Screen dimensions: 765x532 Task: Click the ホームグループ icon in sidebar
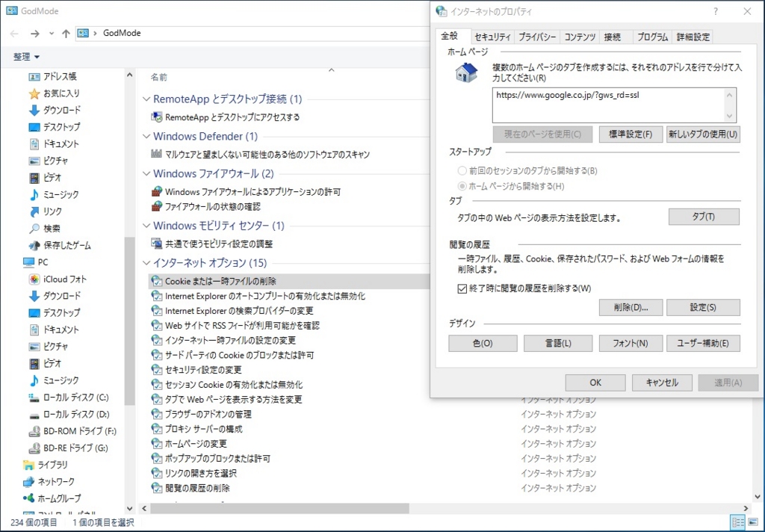click(x=29, y=498)
